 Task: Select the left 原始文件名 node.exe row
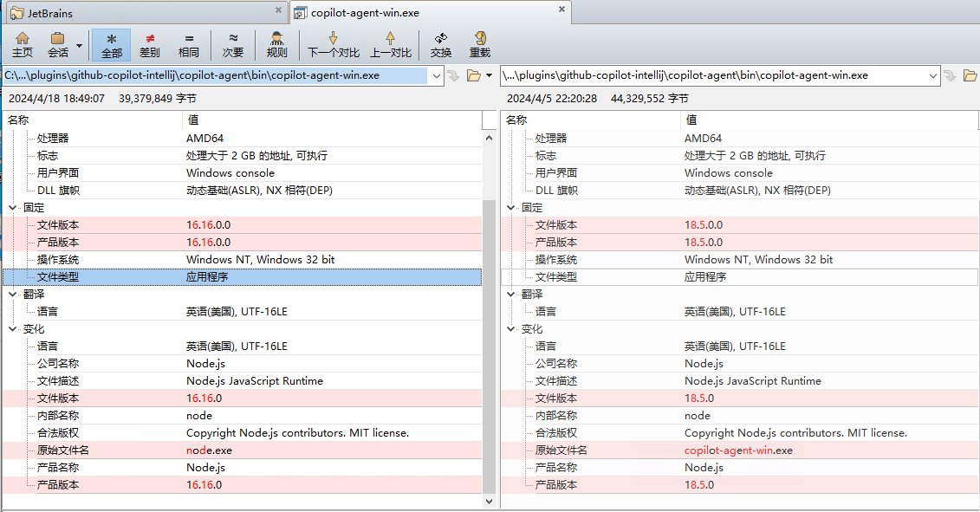click(x=243, y=450)
